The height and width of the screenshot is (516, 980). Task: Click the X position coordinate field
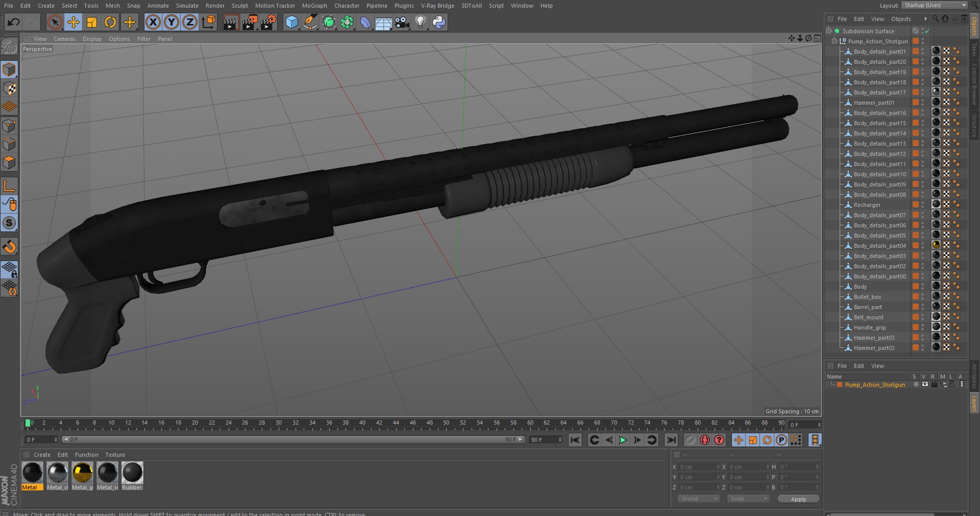(x=698, y=467)
